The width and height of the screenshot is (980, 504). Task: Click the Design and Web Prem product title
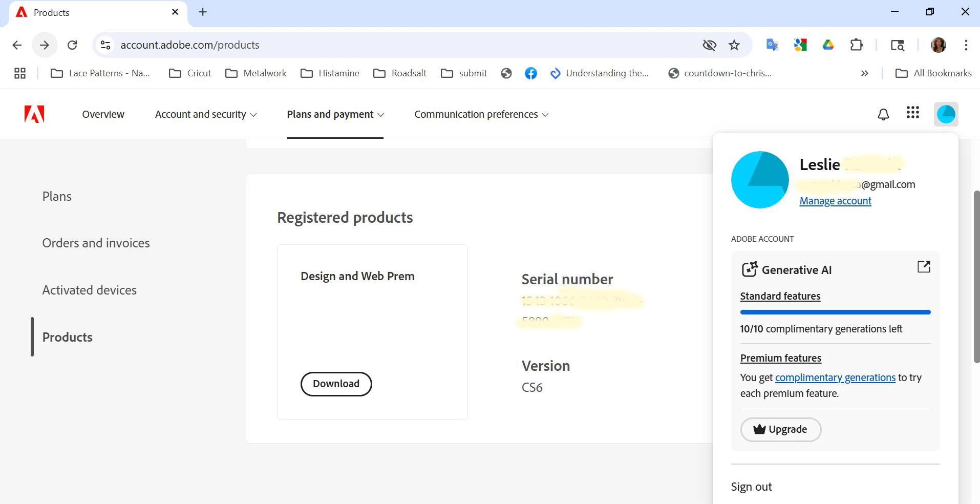357,276
